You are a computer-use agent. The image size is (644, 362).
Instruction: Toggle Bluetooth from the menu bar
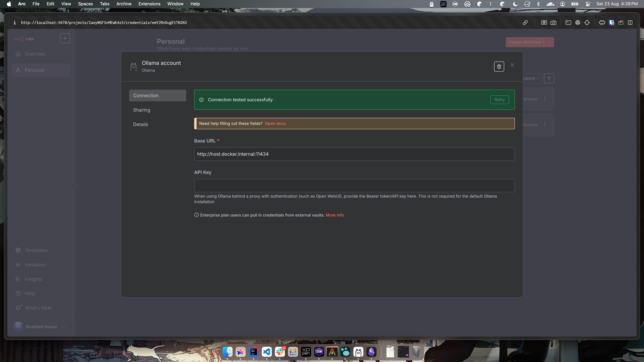click(538, 4)
